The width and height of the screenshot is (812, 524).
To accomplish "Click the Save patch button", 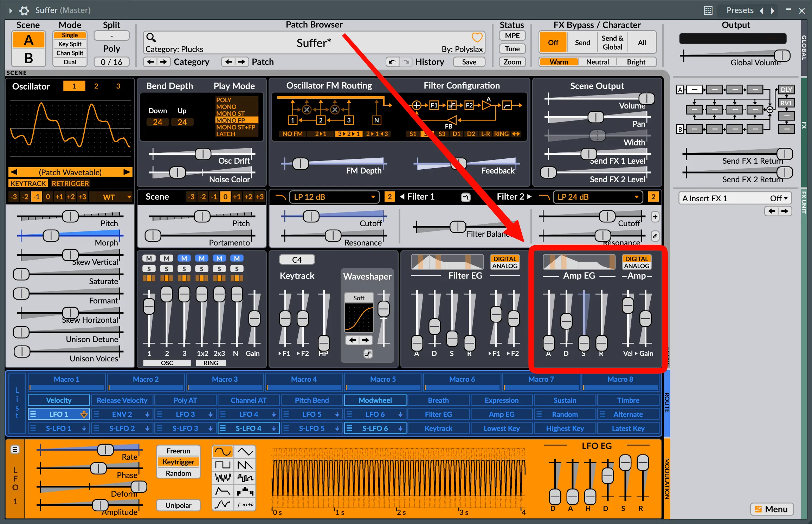I will pos(469,62).
